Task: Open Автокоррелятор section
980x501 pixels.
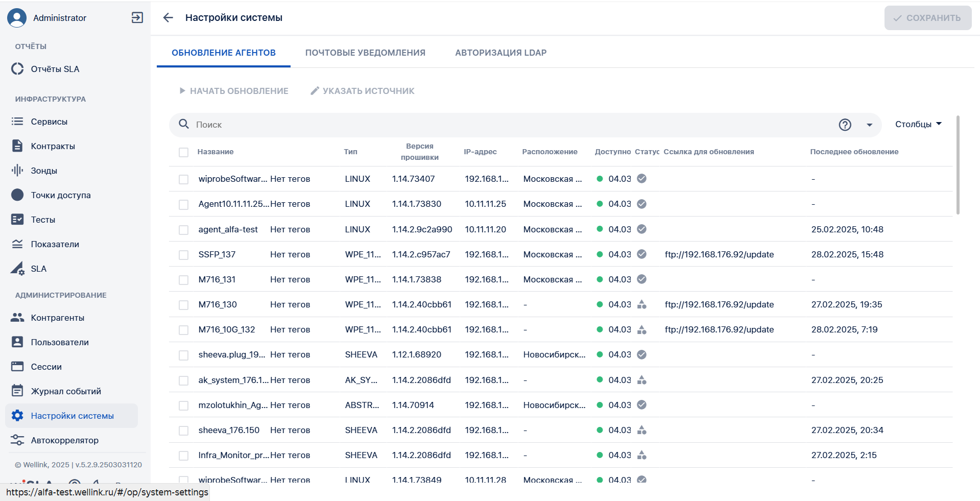Action: click(x=64, y=440)
